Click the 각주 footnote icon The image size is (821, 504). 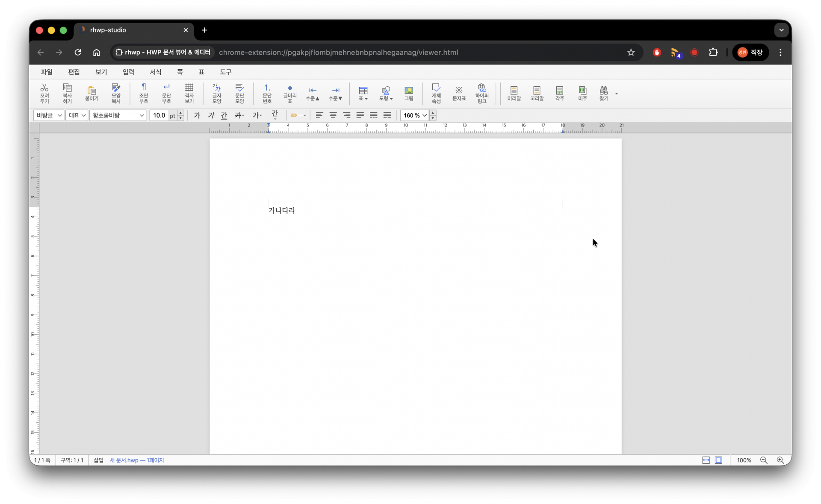click(560, 93)
